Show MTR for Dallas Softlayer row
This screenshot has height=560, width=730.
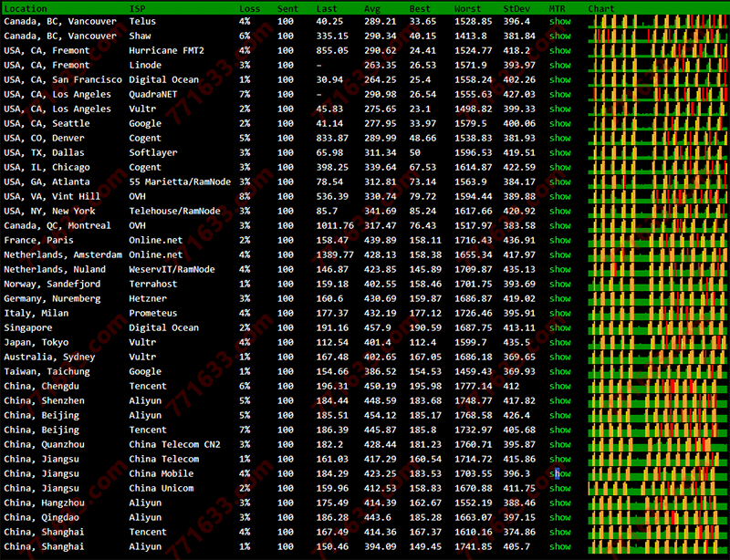(559, 152)
